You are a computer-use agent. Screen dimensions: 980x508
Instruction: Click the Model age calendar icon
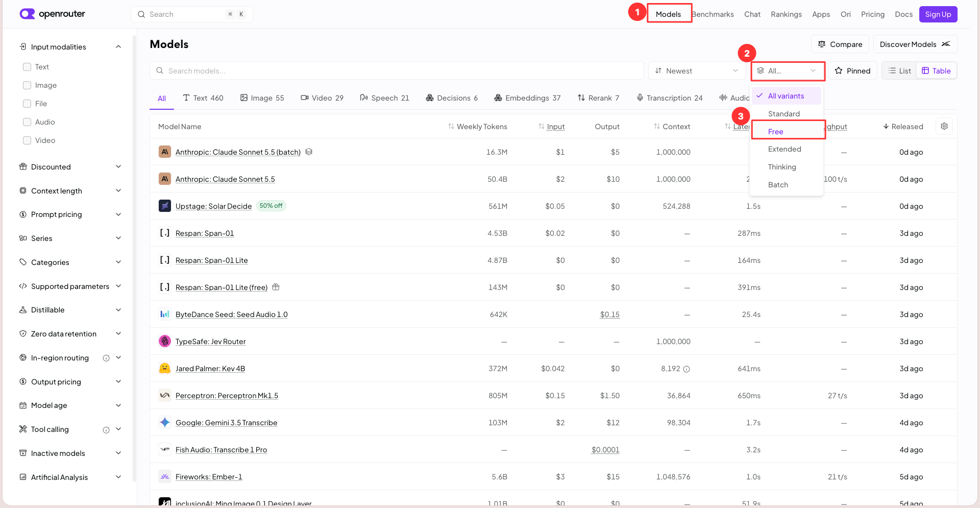(x=23, y=405)
